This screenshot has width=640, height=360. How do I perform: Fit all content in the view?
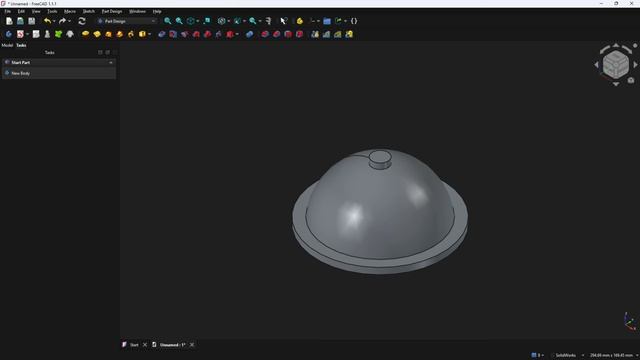click(167, 21)
